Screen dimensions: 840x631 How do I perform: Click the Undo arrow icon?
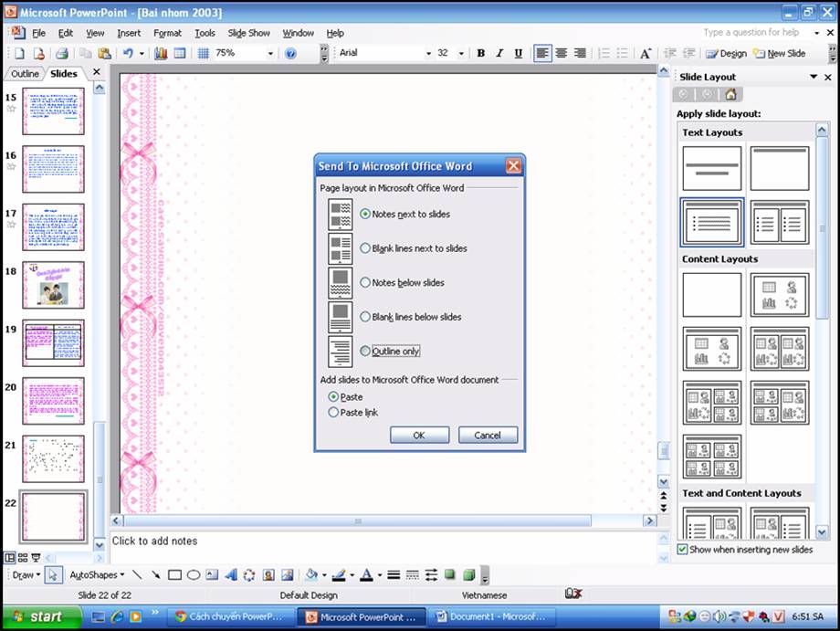[128, 54]
